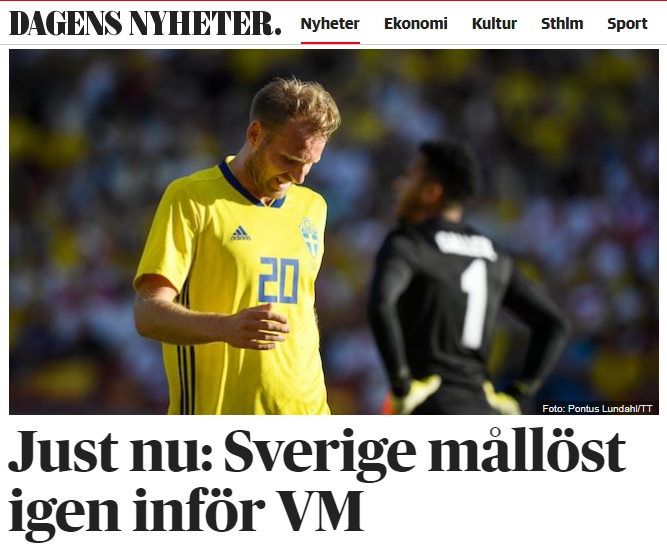Click the red underline beneath Nyheter

(330, 43)
